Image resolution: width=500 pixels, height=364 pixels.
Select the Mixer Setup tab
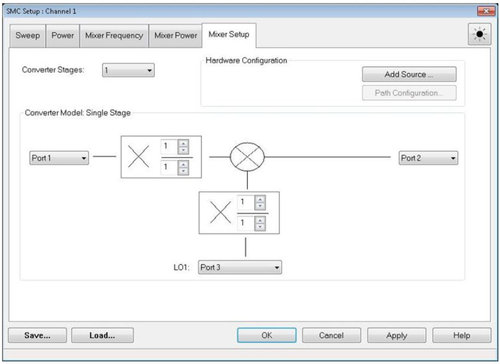[229, 35]
